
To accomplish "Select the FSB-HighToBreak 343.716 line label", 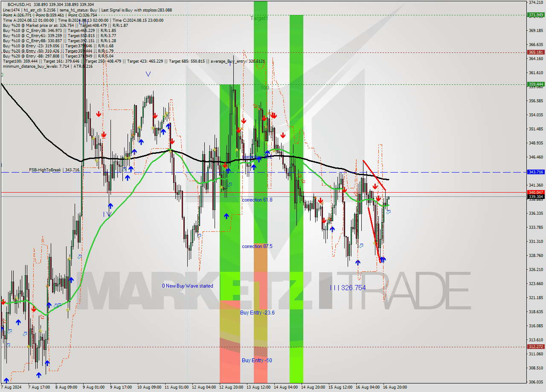I will [x=54, y=170].
